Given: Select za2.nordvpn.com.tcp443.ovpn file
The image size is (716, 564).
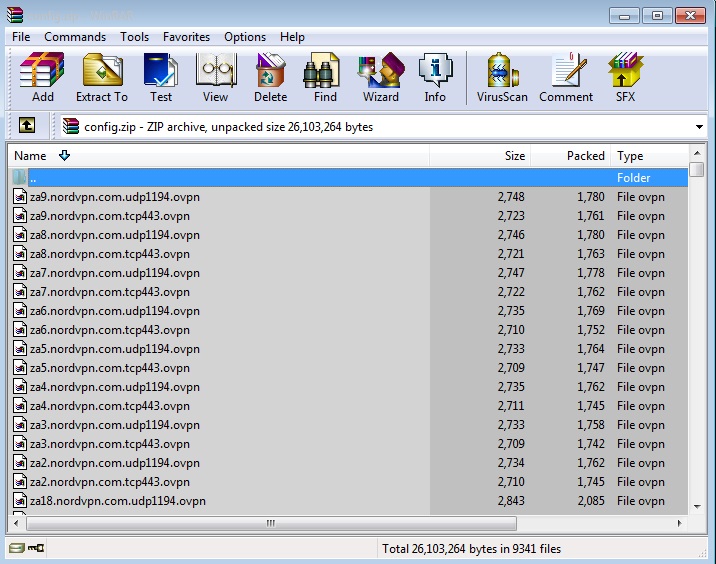Looking at the screenshot, I should tap(348, 481).
